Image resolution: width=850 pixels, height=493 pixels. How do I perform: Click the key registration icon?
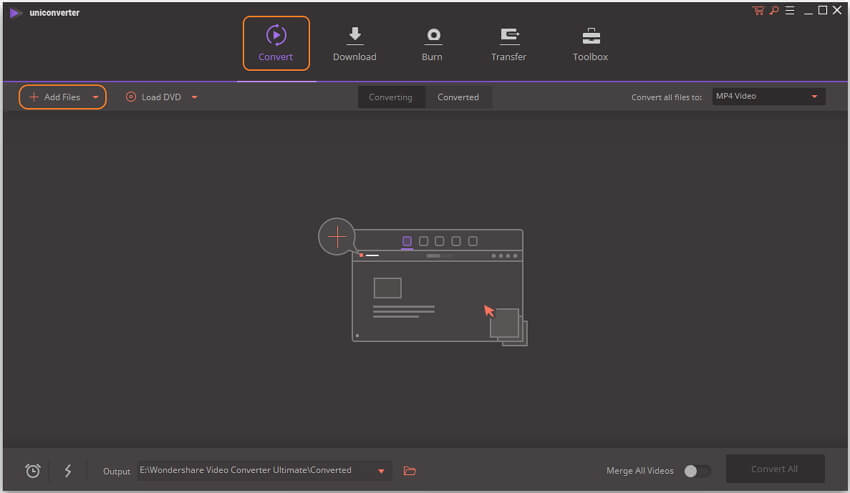point(774,10)
